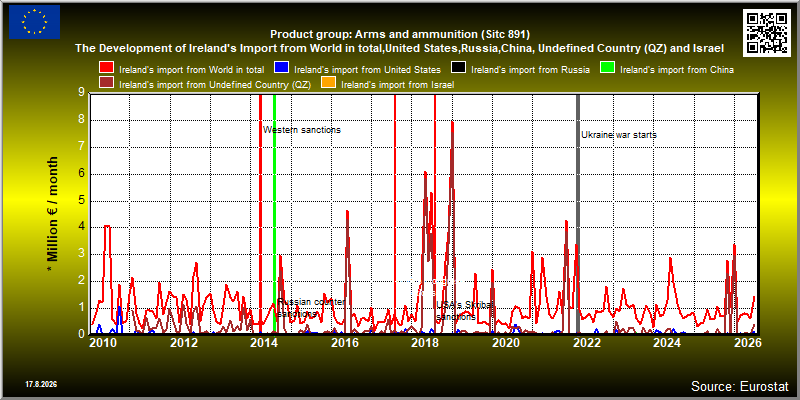Image resolution: width=800 pixels, height=400 pixels.
Task: Click the x-axis year label 2020
Action: pos(507,343)
